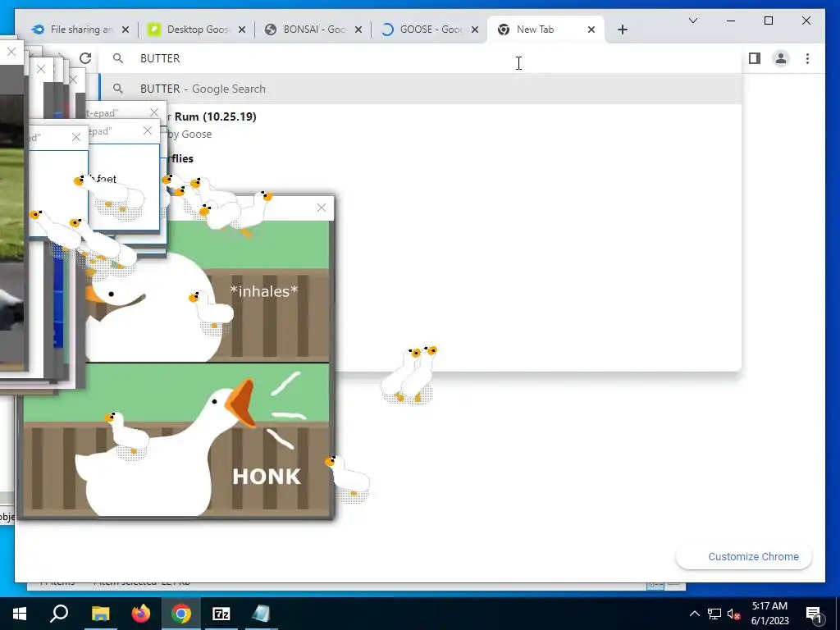Image resolution: width=840 pixels, height=630 pixels.
Task: Open the Chrome three-dot menu
Action: pos(807,58)
